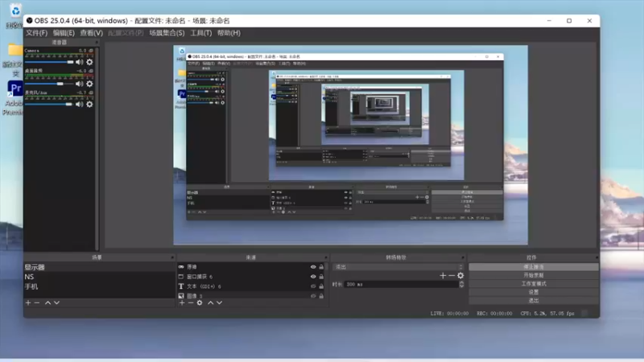The width and height of the screenshot is (644, 362).
Task: Toggle lock of 窗口捕获 6 source
Action: [x=321, y=277]
